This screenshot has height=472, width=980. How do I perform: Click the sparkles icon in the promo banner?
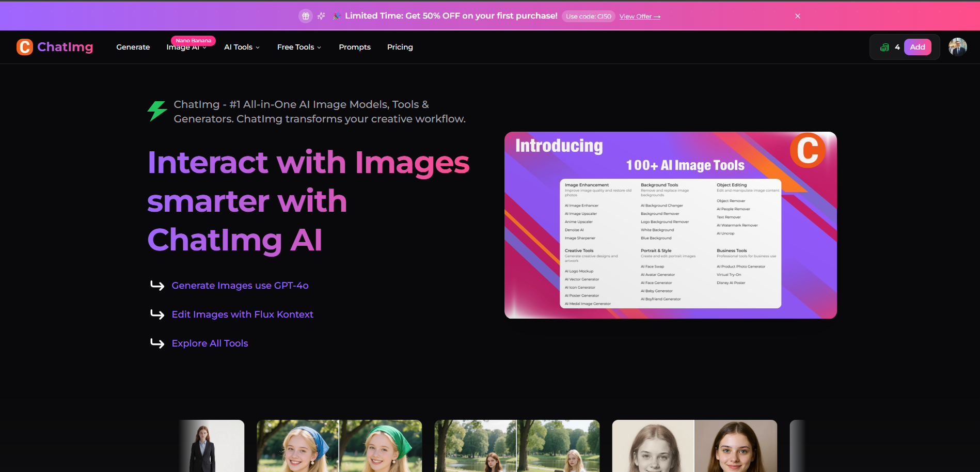click(x=321, y=16)
